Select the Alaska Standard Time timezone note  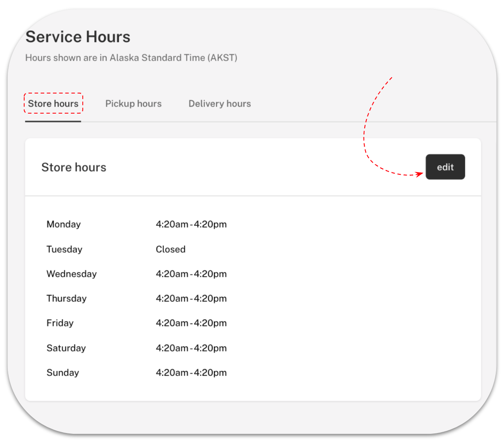(131, 57)
